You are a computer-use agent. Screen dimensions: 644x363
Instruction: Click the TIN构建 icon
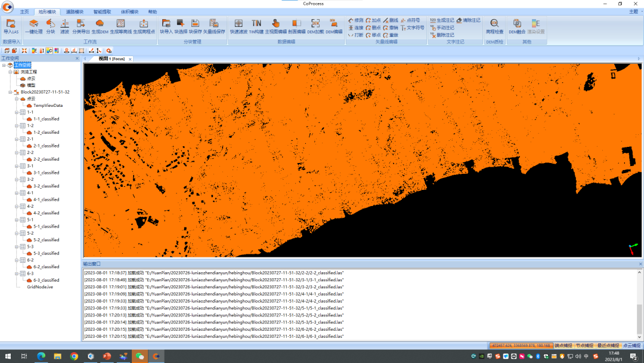point(256,26)
